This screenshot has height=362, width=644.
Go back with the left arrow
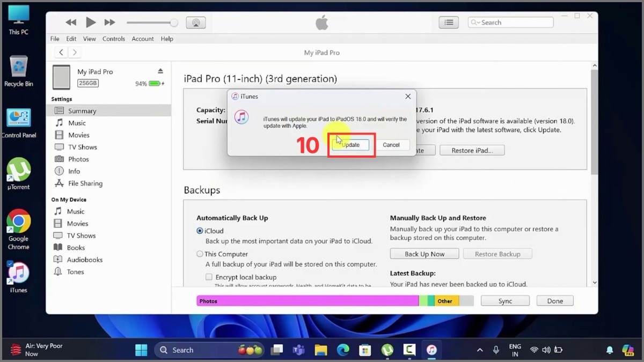coord(61,52)
